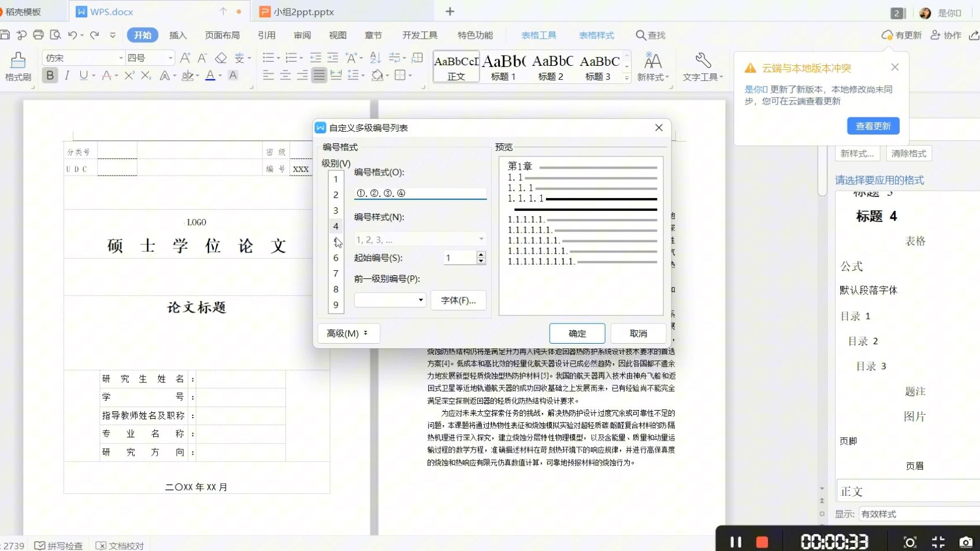
Task: Expand the styles gallery
Action: tap(627, 78)
